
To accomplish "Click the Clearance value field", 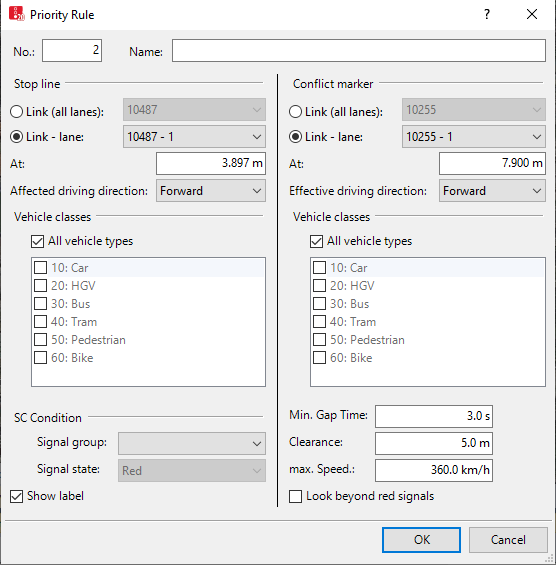I will 434,443.
